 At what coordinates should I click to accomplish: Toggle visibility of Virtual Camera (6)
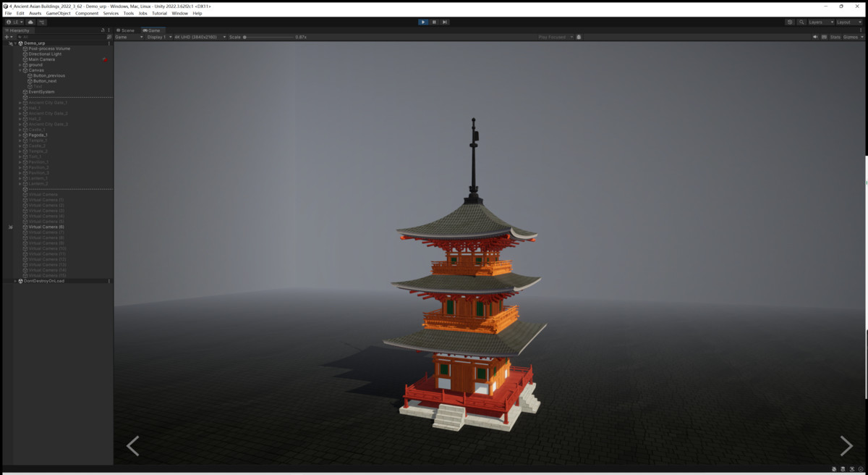click(x=10, y=227)
